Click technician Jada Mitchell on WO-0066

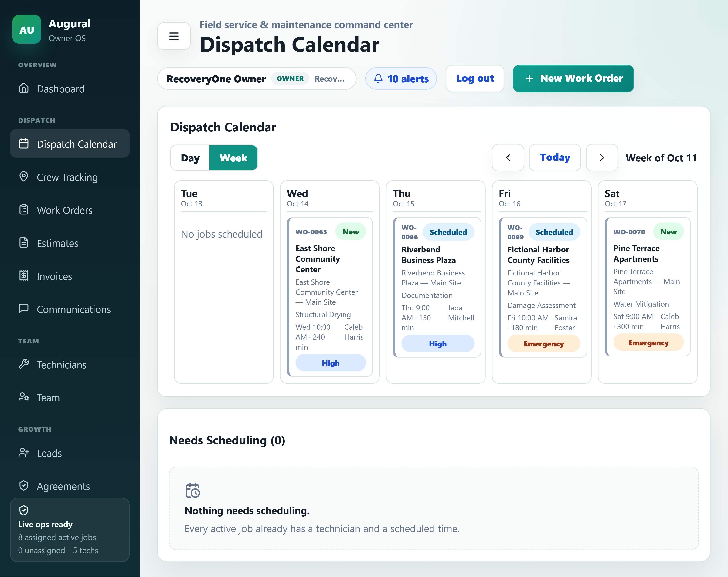click(461, 312)
